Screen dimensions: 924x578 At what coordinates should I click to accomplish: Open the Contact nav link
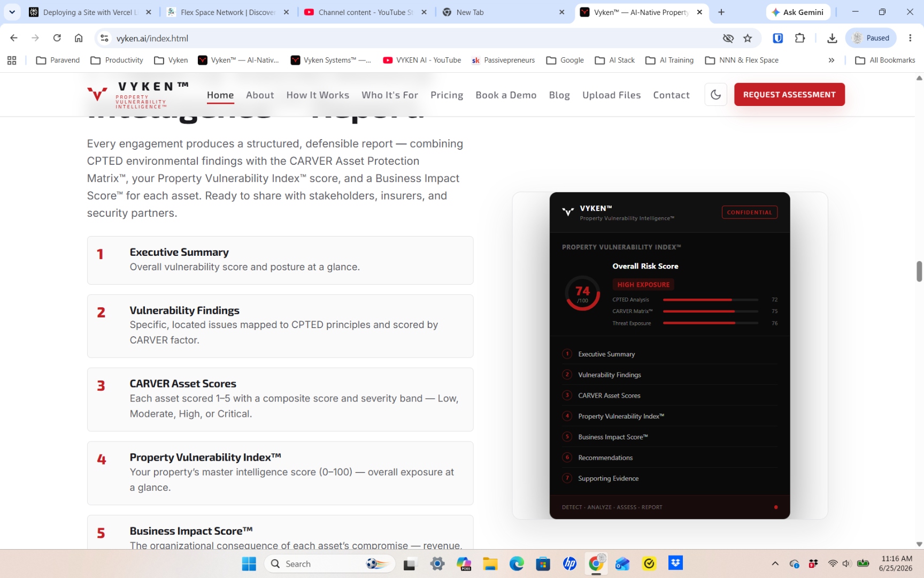click(671, 95)
